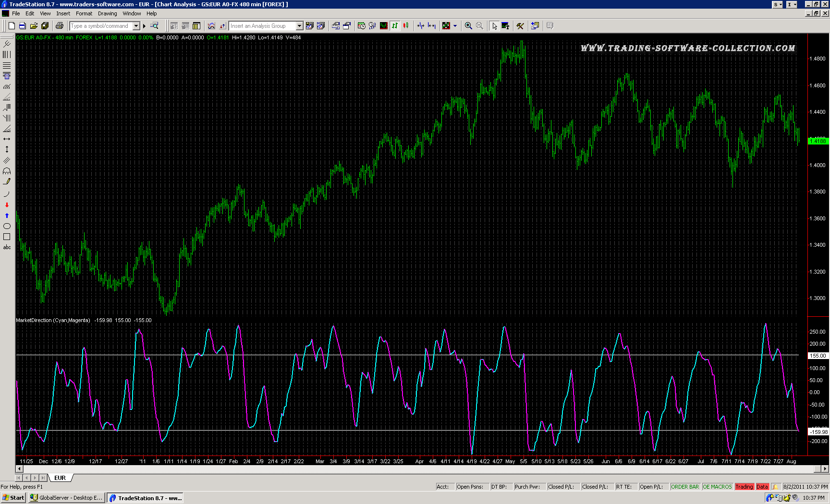Select the EUR workspace tab
Screen dimensions: 830x504
tap(60, 478)
